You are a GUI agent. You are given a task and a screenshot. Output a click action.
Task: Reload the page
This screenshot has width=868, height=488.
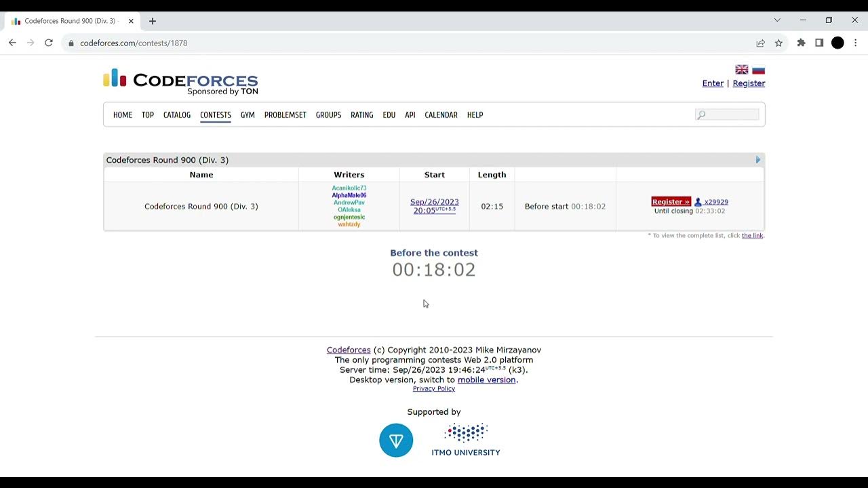point(49,43)
